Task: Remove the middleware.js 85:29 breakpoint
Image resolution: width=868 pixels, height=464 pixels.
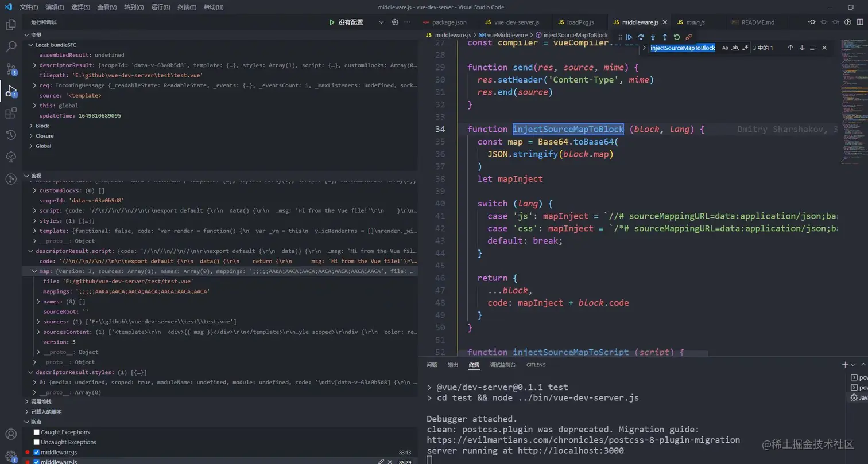Action: click(x=390, y=462)
